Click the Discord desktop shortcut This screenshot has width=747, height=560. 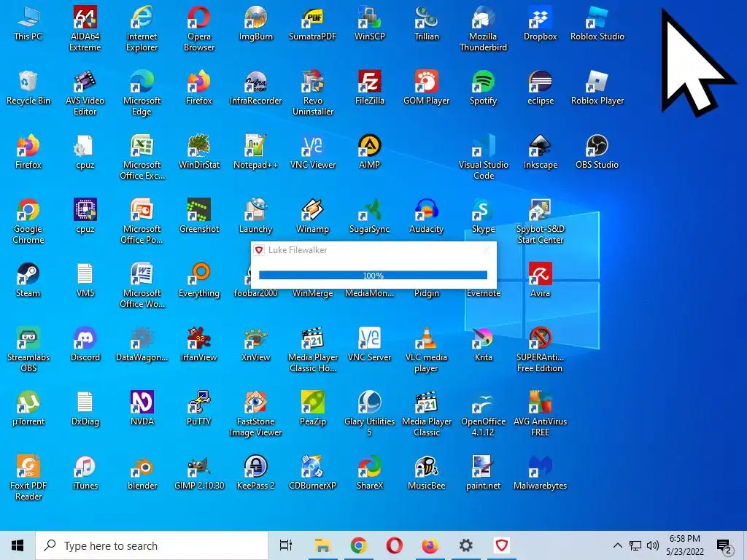[85, 345]
